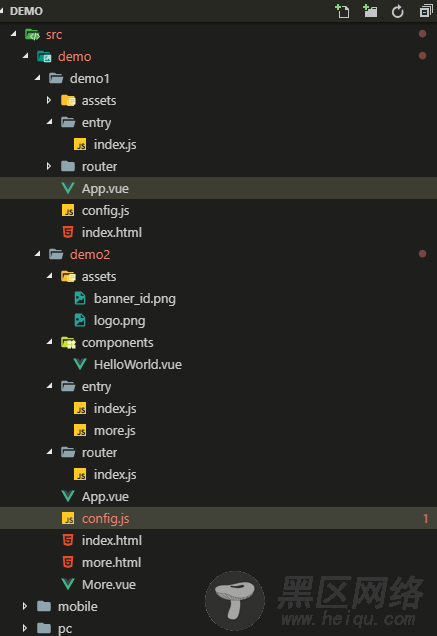Click the image icon beside banner_id.png
This screenshot has height=636, width=437.
coord(80,299)
